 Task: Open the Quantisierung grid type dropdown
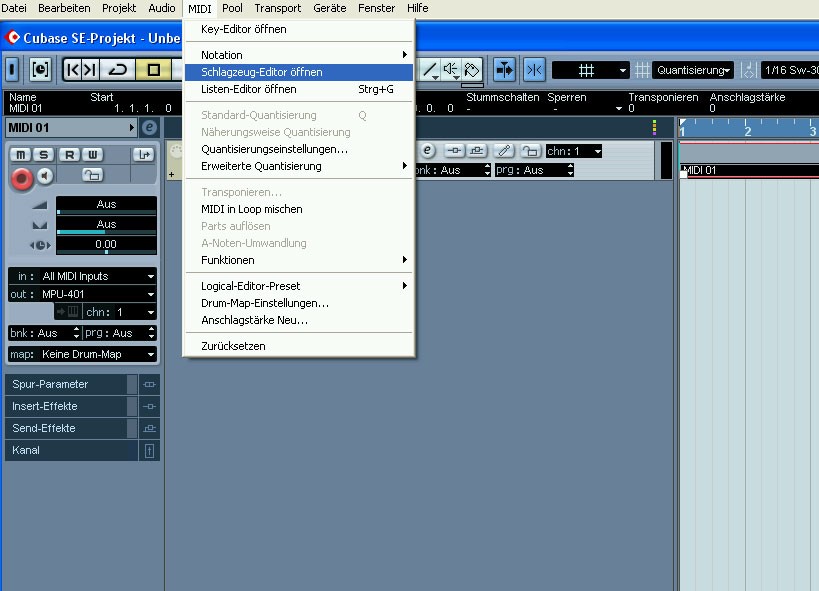(693, 70)
